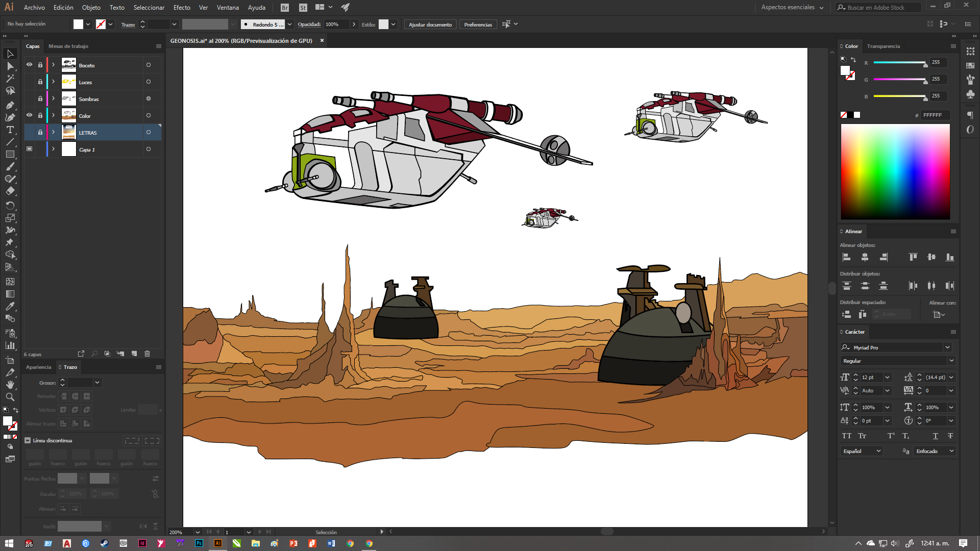The height and width of the screenshot is (551, 980).
Task: Show the Luces layer
Action: point(29,82)
